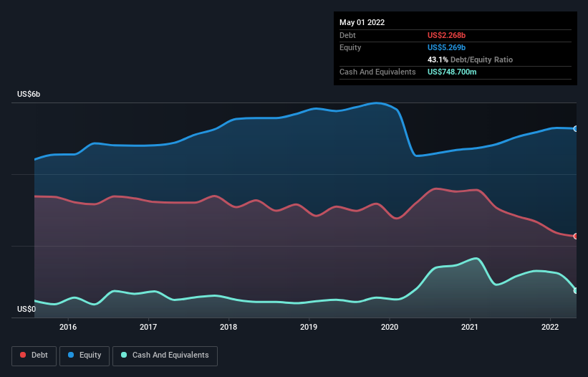
Task: Click the 2017 x-axis label
Action: click(x=148, y=327)
